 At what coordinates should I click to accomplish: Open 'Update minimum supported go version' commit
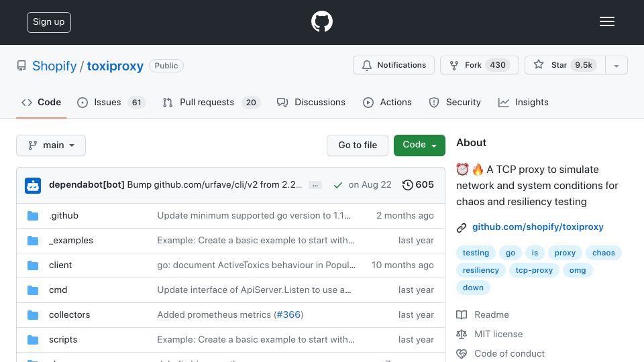tap(254, 215)
